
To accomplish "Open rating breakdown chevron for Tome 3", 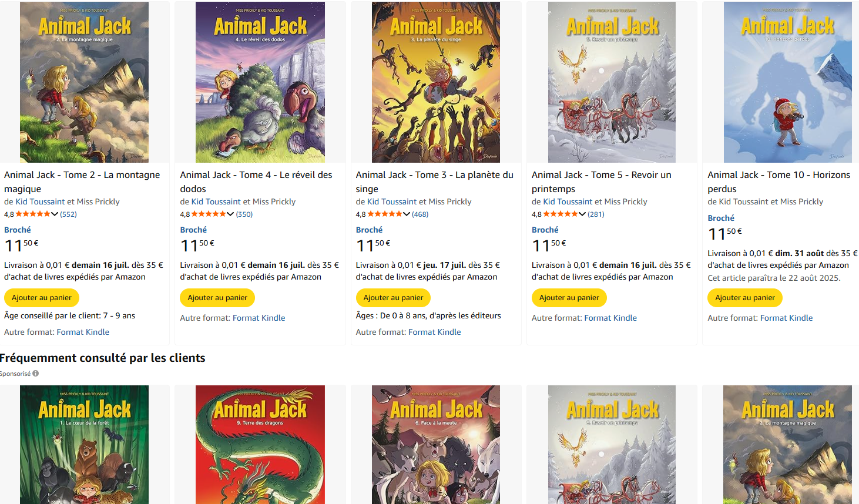I will click(x=407, y=214).
